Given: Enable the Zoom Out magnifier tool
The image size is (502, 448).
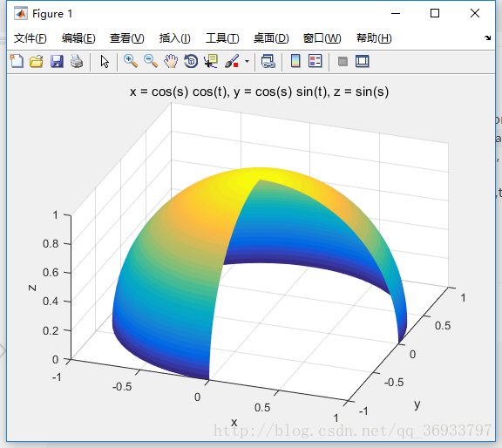Looking at the screenshot, I should [151, 61].
